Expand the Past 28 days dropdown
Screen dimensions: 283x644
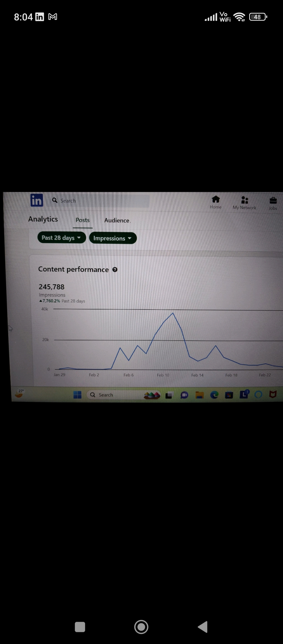62,238
